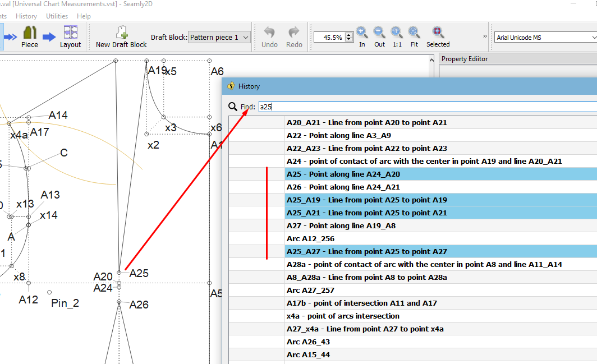Viewport: 597px width, 364px height.
Task: Expand the hidden toolbar overflow chevron
Action: pyautogui.click(x=485, y=36)
